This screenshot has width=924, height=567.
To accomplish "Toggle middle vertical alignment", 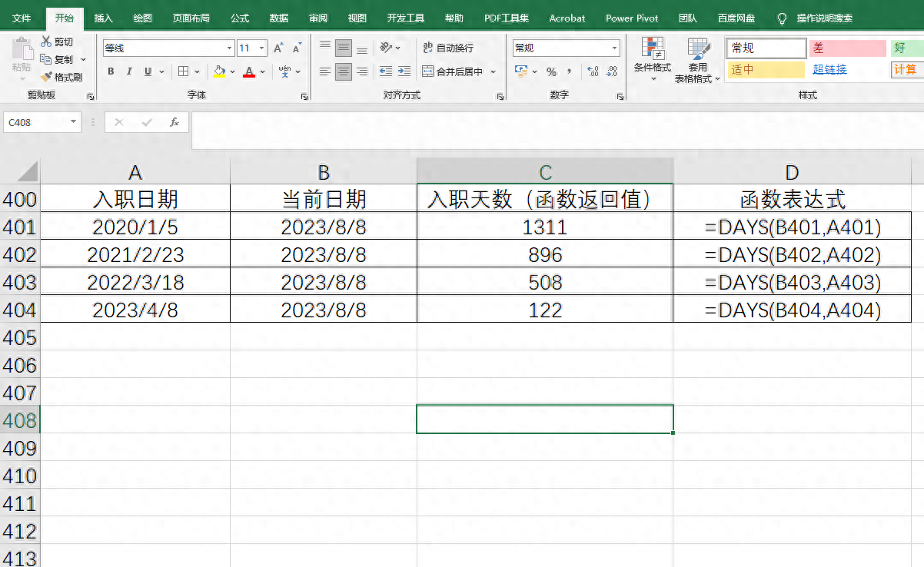I will click(x=344, y=48).
